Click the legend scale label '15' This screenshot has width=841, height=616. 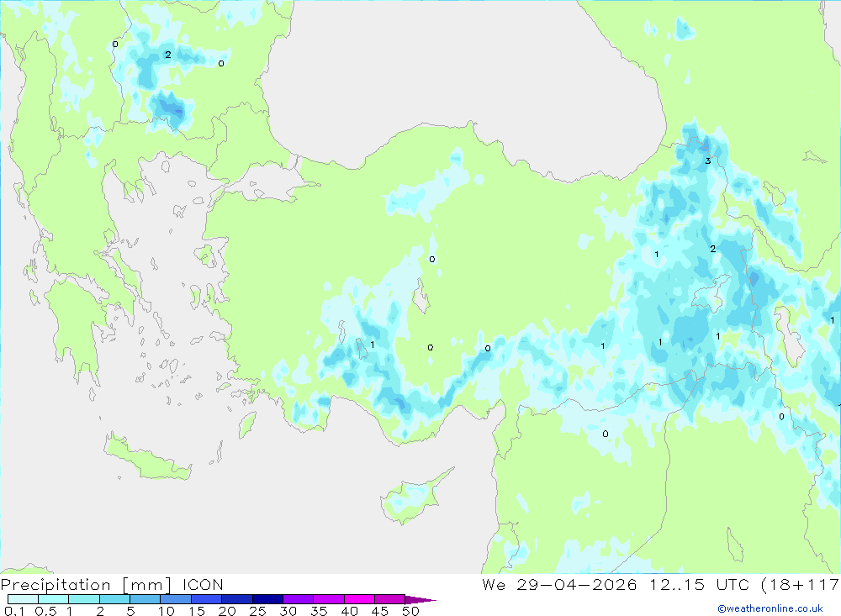coord(197,611)
